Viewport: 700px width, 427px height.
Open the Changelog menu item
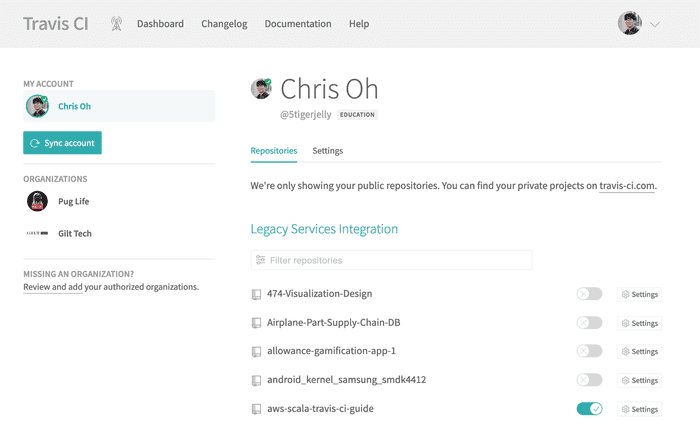224,24
